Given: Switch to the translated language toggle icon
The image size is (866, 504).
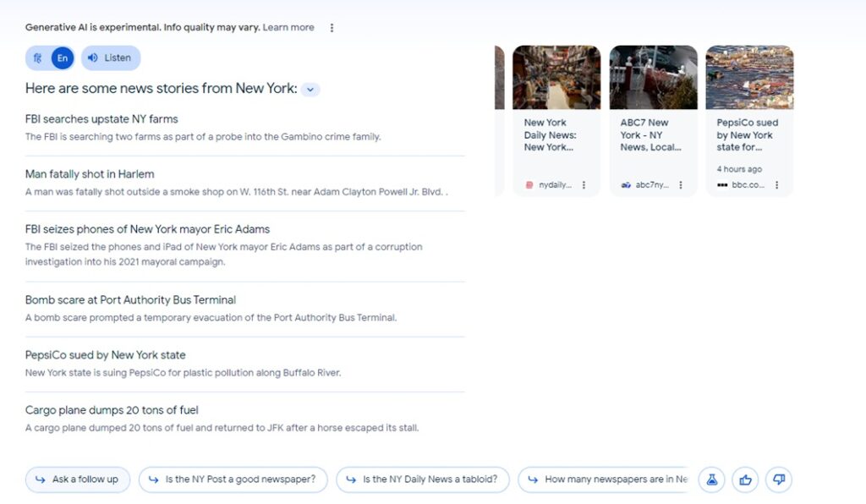Looking at the screenshot, I should (37, 58).
